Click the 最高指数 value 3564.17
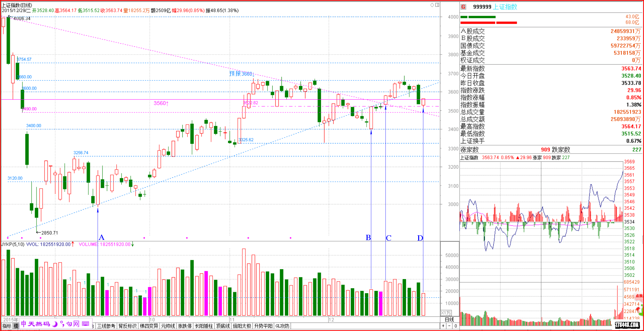Viewport: 644px width, 331px height. pyautogui.click(x=631, y=126)
